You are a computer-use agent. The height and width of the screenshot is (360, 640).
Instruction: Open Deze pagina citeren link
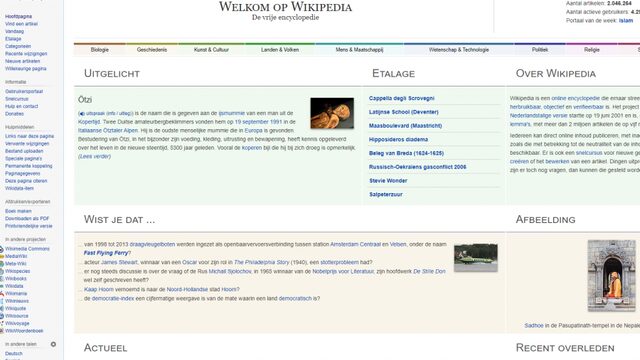[26, 181]
